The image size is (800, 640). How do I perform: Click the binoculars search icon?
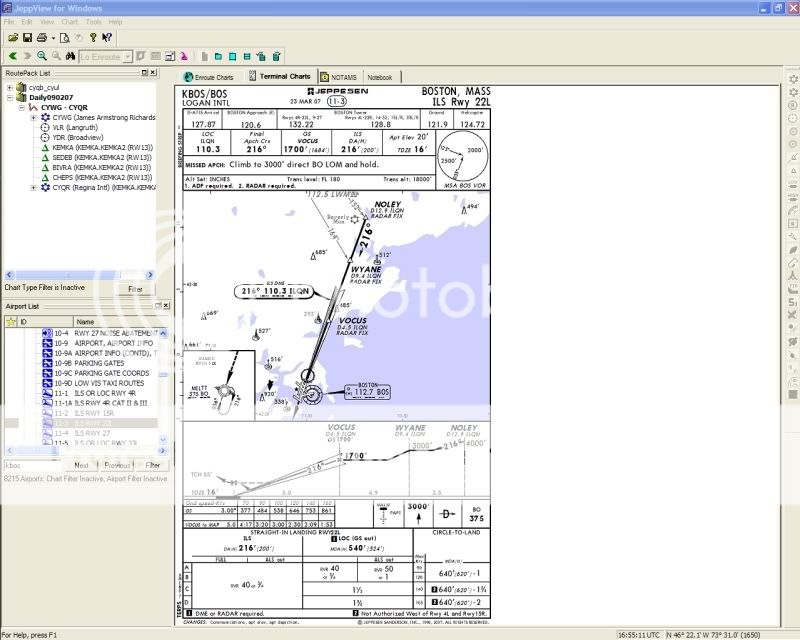click(x=70, y=56)
